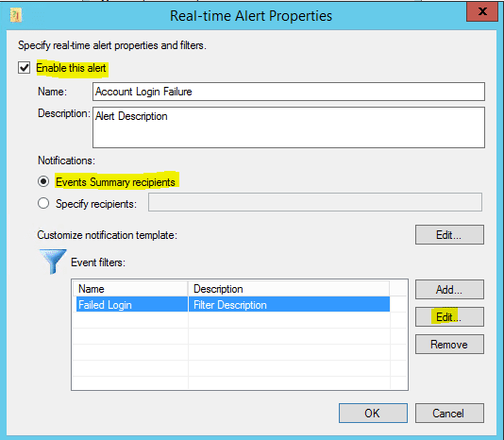Viewport: 504px width, 440px height.
Task: Click the Description column header in filters list
Action: click(289, 289)
